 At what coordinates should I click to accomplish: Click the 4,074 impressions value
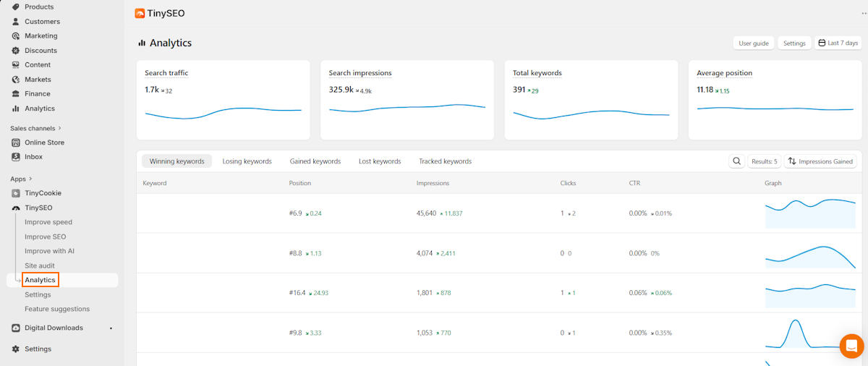(x=425, y=253)
